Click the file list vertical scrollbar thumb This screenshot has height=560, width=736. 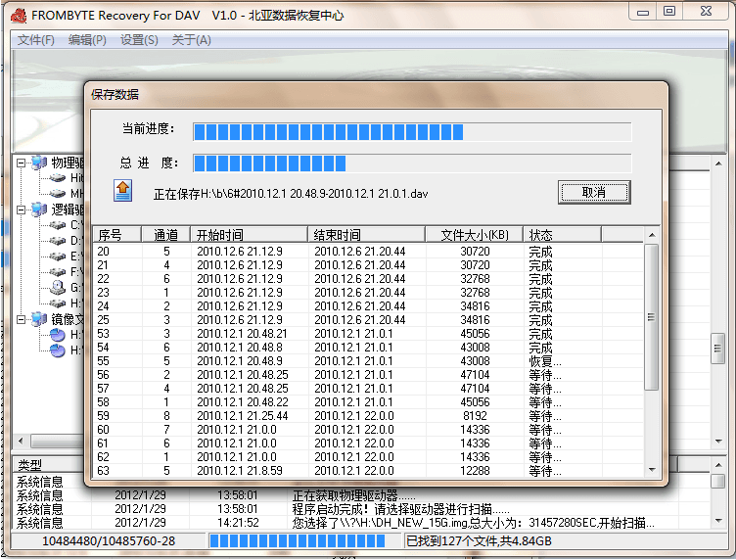[651, 317]
